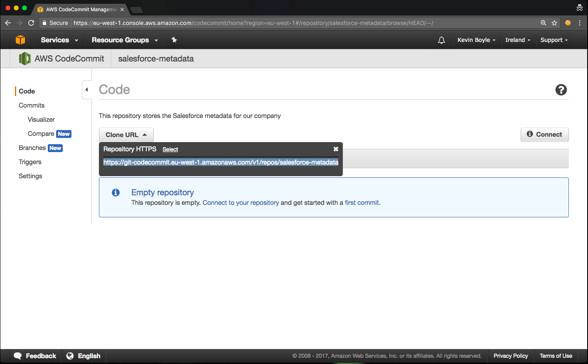Follow 'Connect to your repository' link
588x364 pixels.
click(x=241, y=202)
